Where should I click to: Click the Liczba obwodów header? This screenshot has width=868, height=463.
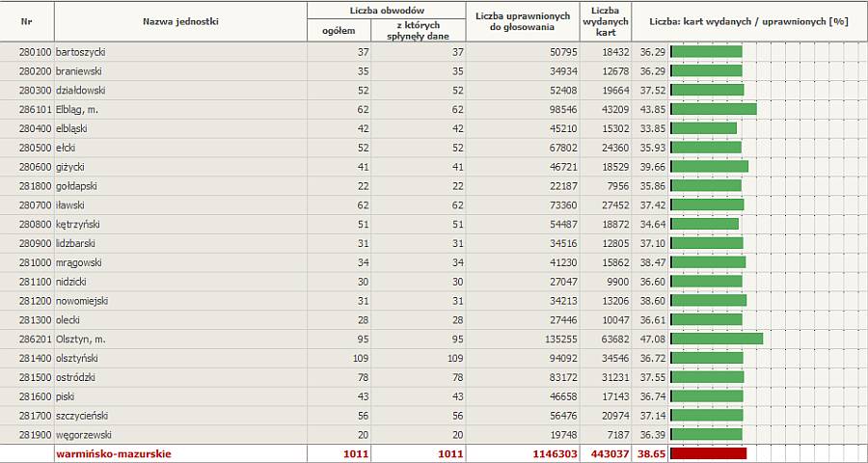387,11
